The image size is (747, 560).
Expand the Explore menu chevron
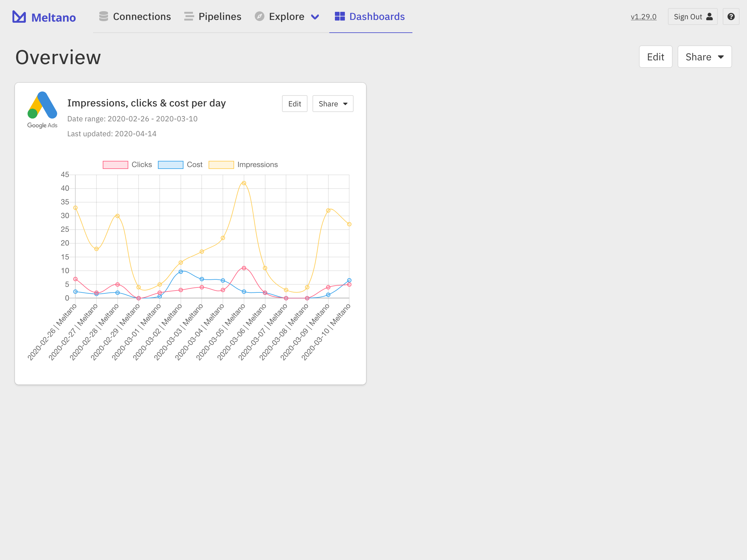tap(315, 17)
